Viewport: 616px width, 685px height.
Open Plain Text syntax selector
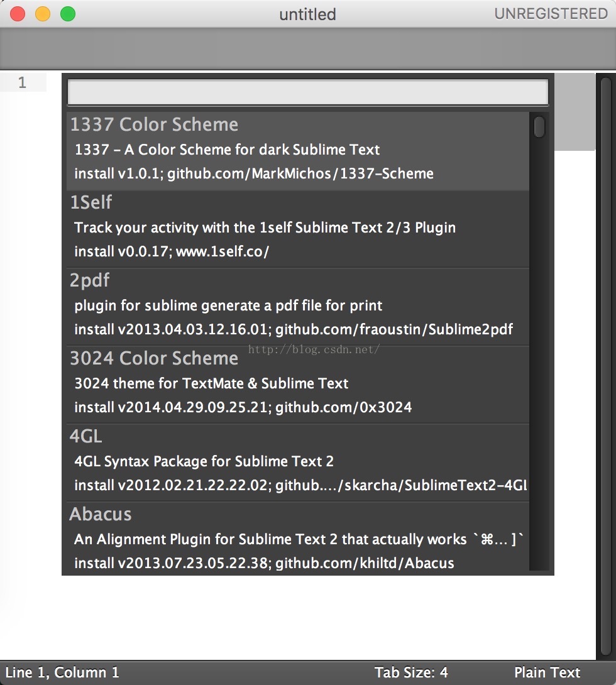click(x=547, y=672)
